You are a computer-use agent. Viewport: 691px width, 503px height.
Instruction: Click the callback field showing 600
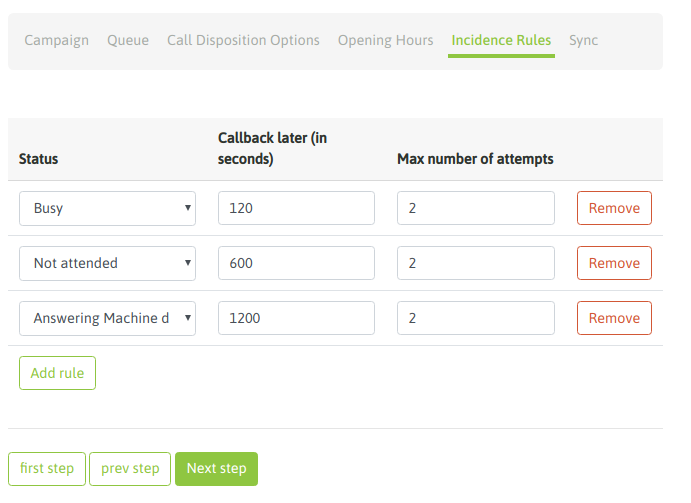click(x=296, y=263)
